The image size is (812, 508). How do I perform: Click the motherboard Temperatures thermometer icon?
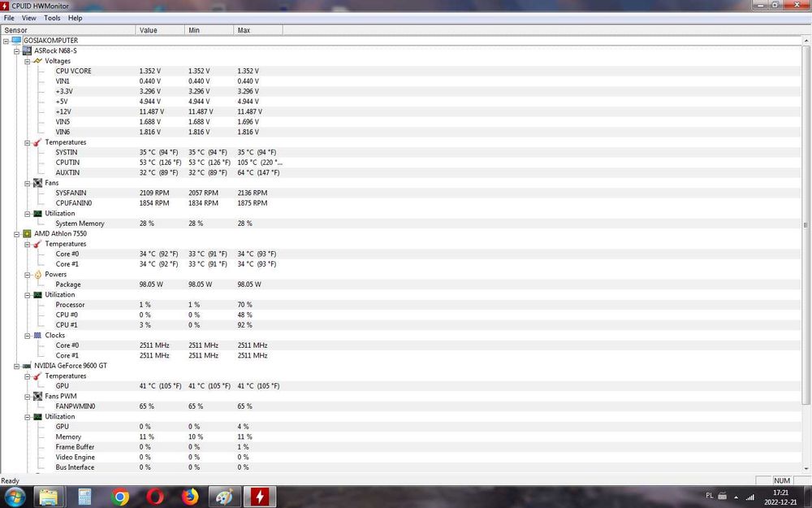37,142
